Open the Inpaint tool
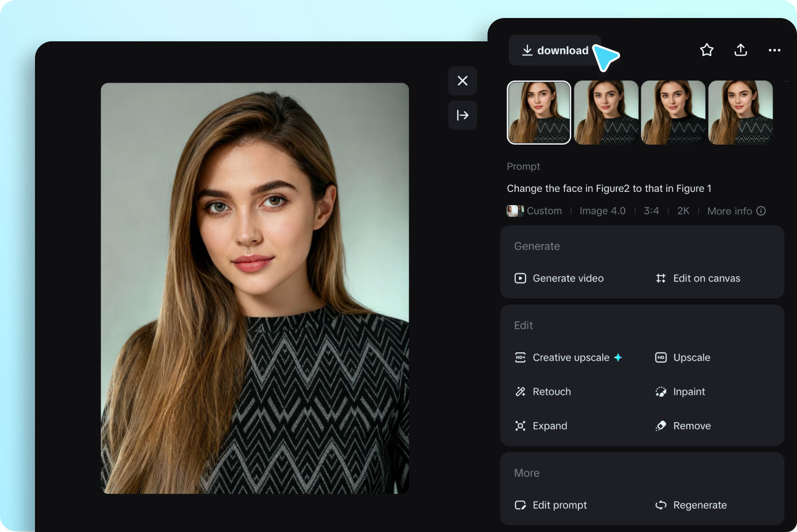 coord(680,392)
